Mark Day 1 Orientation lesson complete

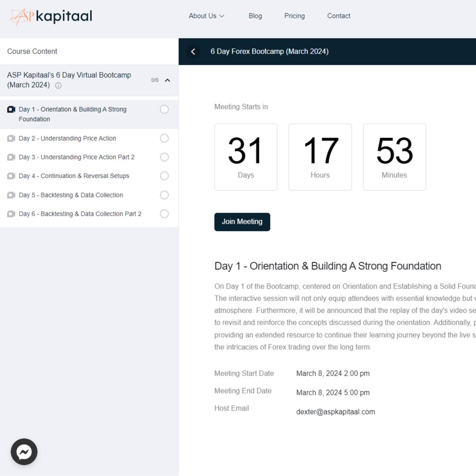[x=164, y=109]
